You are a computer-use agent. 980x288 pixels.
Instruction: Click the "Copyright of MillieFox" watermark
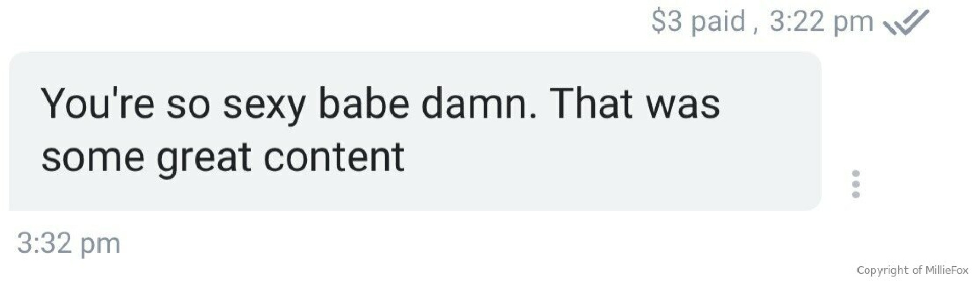[912, 270]
